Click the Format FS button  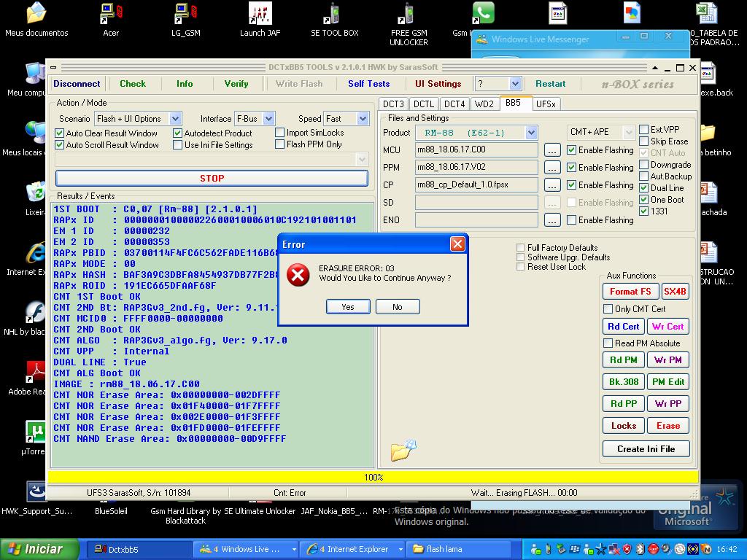click(630, 292)
